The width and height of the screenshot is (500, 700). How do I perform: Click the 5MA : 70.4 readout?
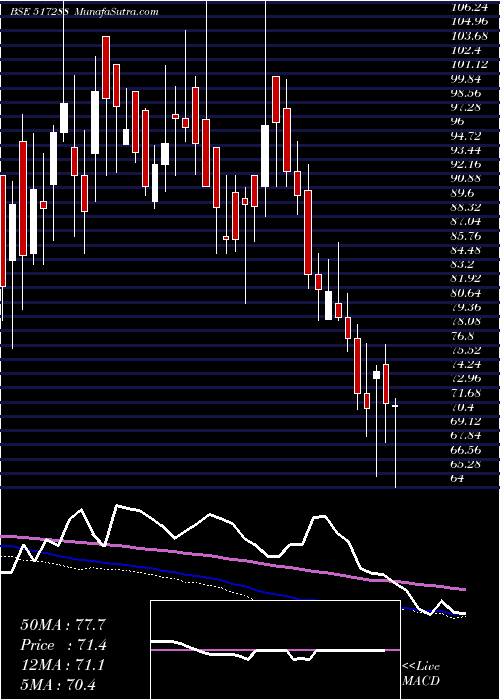(x=58, y=685)
